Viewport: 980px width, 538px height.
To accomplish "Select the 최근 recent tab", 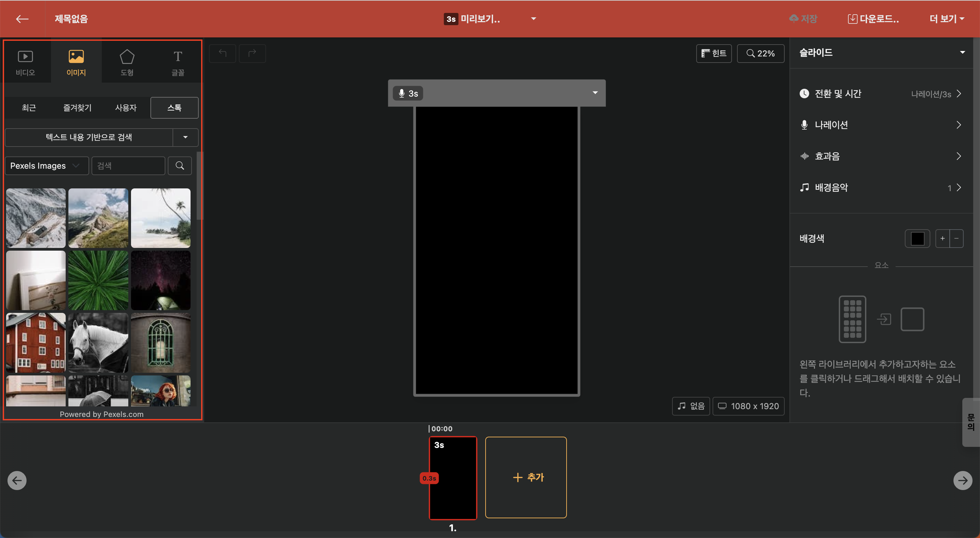I will point(29,107).
